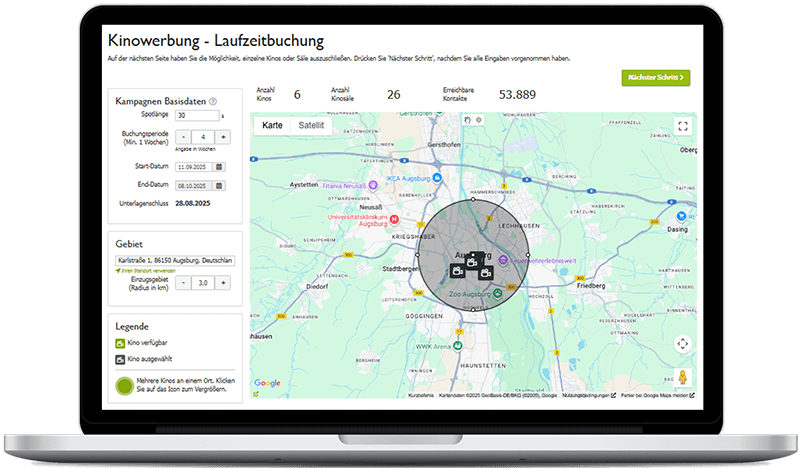Select the topmost cinema camera icon
This screenshot has width=800, height=468.
pyautogui.click(x=472, y=262)
